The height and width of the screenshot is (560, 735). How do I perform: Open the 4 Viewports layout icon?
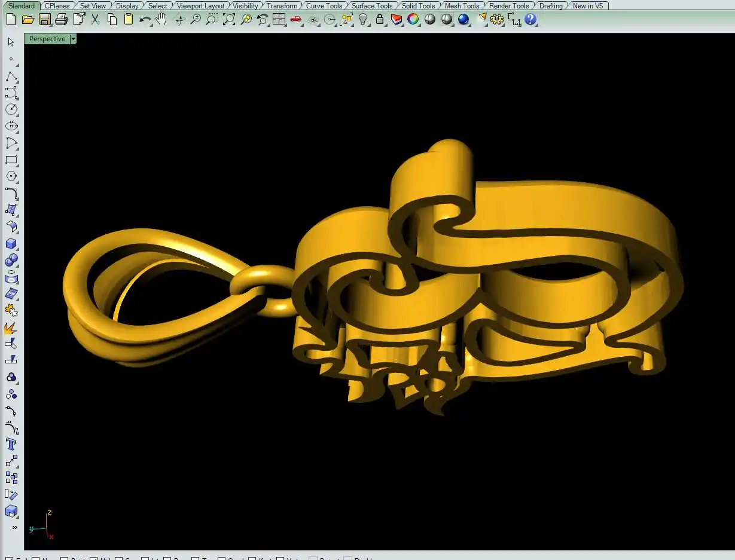[x=279, y=19]
